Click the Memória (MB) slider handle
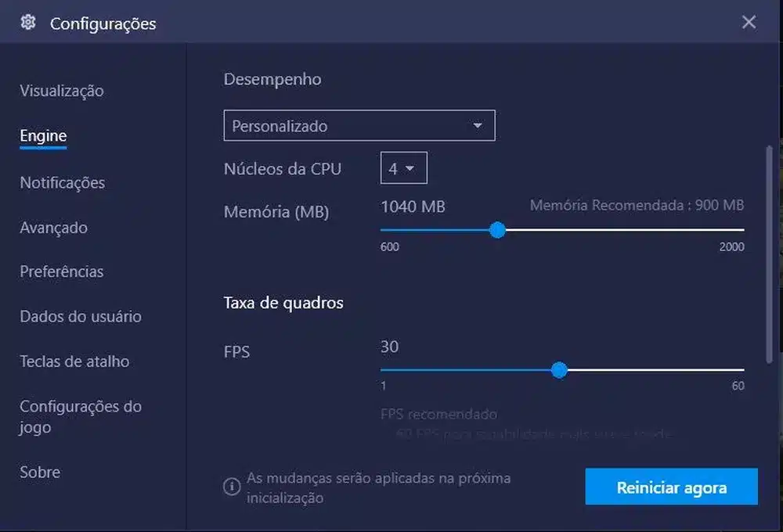Screen dimensions: 783x532 [498, 229]
